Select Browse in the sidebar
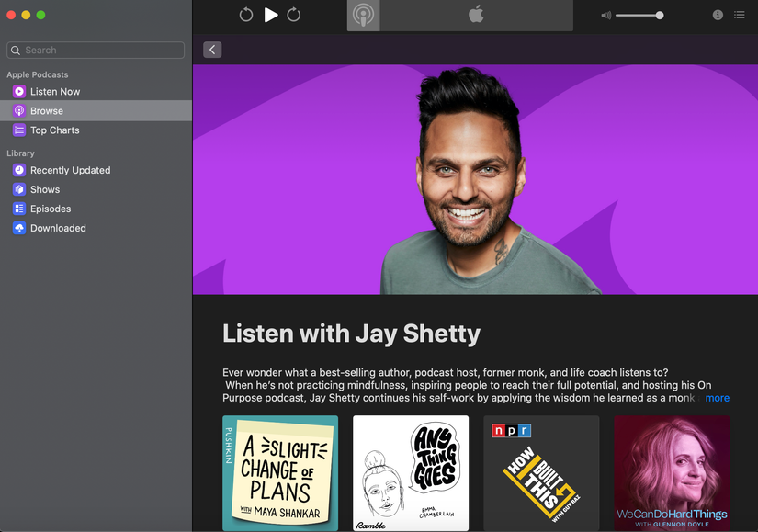 [x=96, y=111]
